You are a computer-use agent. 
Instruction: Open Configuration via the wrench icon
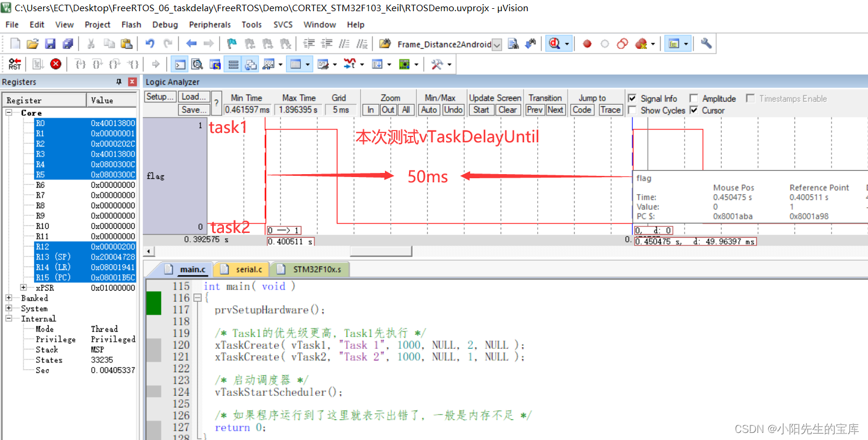pos(706,44)
